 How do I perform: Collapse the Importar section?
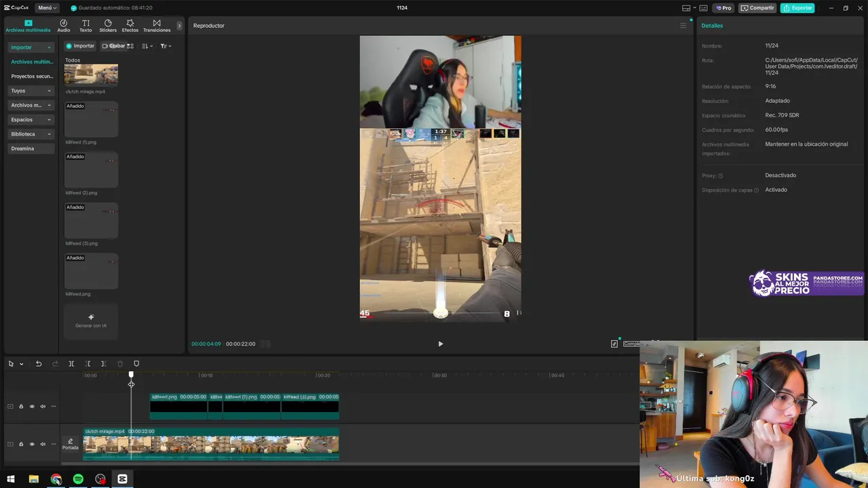coord(31,47)
